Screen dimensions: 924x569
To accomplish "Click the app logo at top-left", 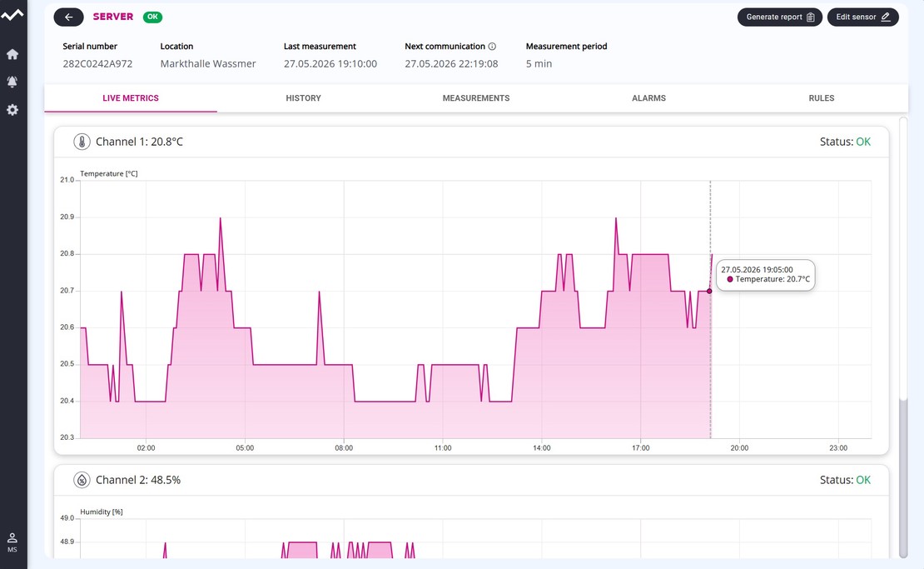I will point(12,15).
